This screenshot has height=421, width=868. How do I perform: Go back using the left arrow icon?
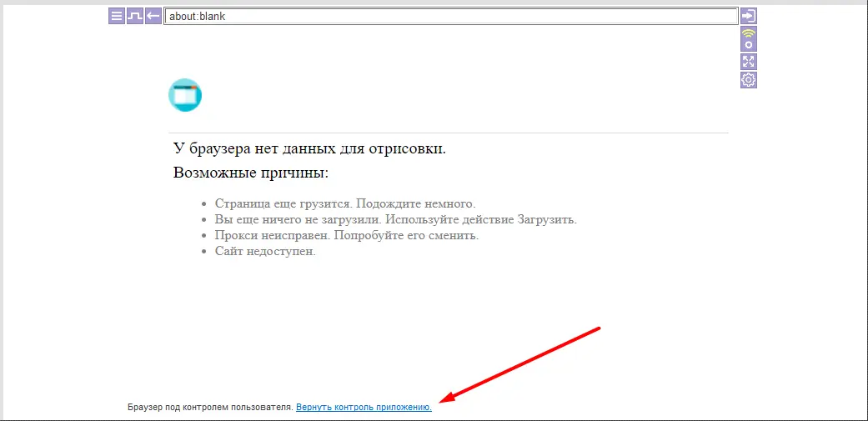coord(153,16)
